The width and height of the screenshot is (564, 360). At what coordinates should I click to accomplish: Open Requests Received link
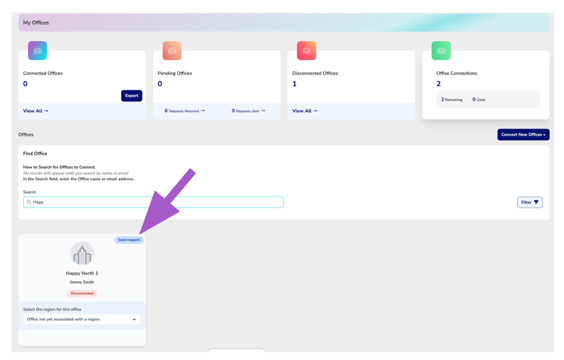click(185, 111)
